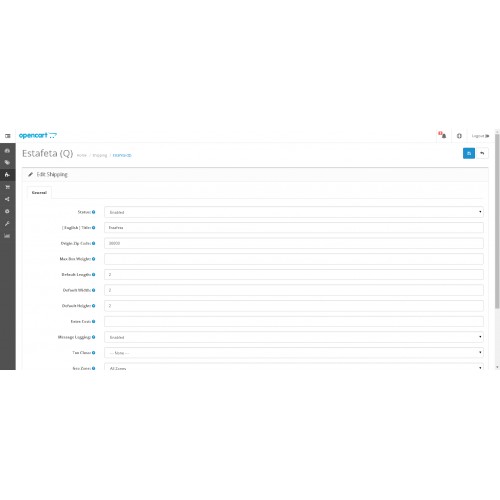This screenshot has width=500, height=500.
Task: Open the Tools wrench sidebar icon
Action: point(7,224)
